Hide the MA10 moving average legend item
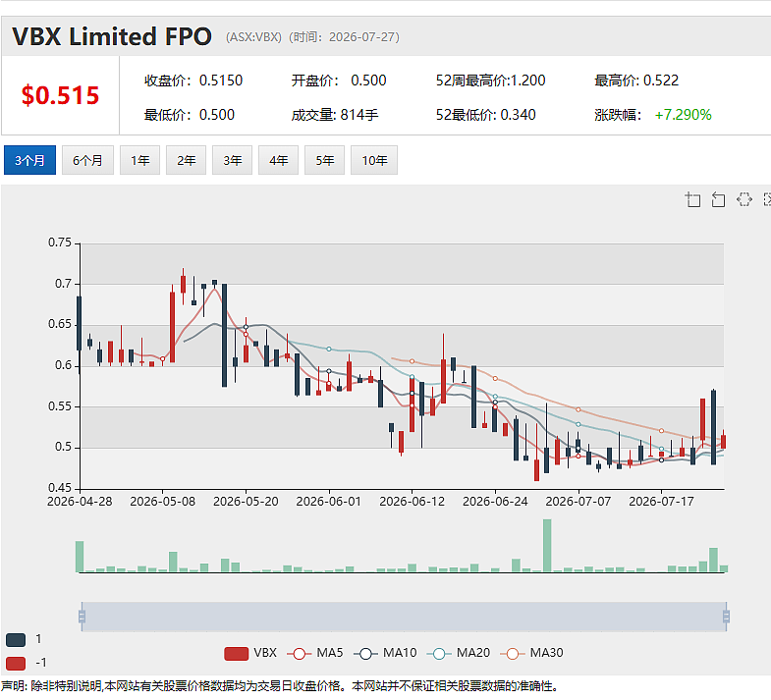Image resolution: width=771 pixels, height=700 pixels. [385, 653]
